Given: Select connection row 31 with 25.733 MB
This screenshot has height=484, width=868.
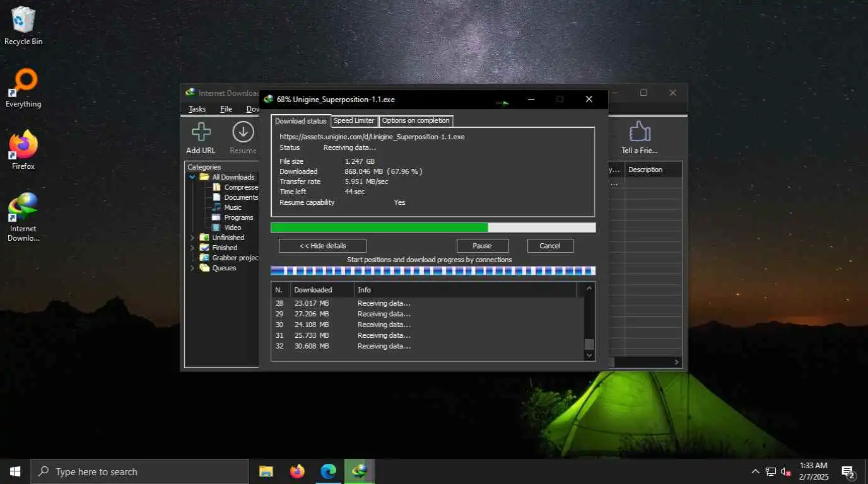Looking at the screenshot, I should point(428,335).
